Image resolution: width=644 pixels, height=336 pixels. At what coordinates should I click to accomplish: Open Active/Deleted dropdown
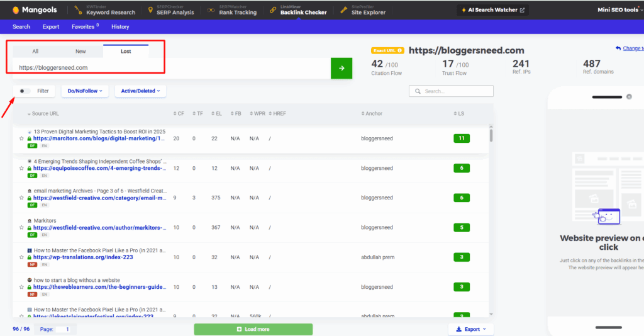click(x=140, y=91)
